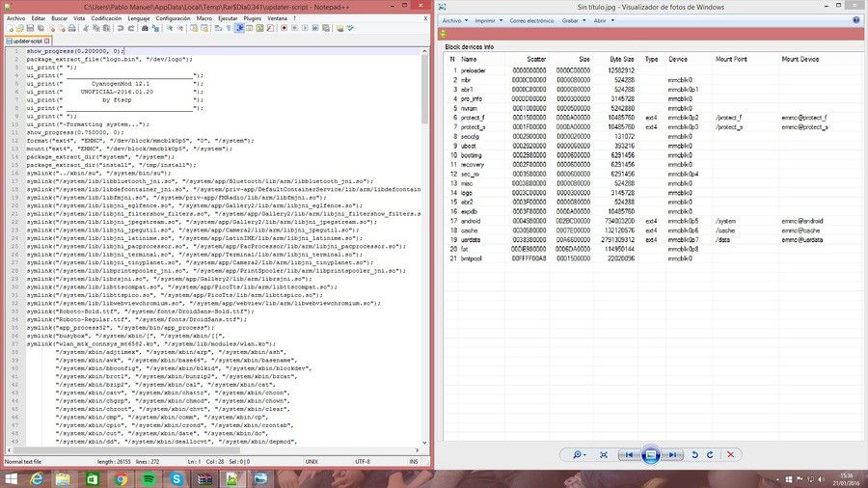
Task: Click the Save All icon in Notepad++
Action: click(41, 28)
